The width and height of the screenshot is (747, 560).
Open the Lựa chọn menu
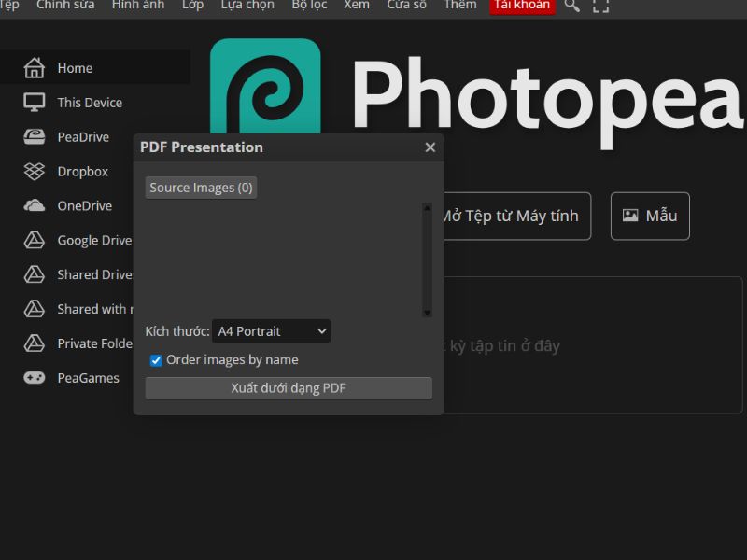pyautogui.click(x=247, y=5)
